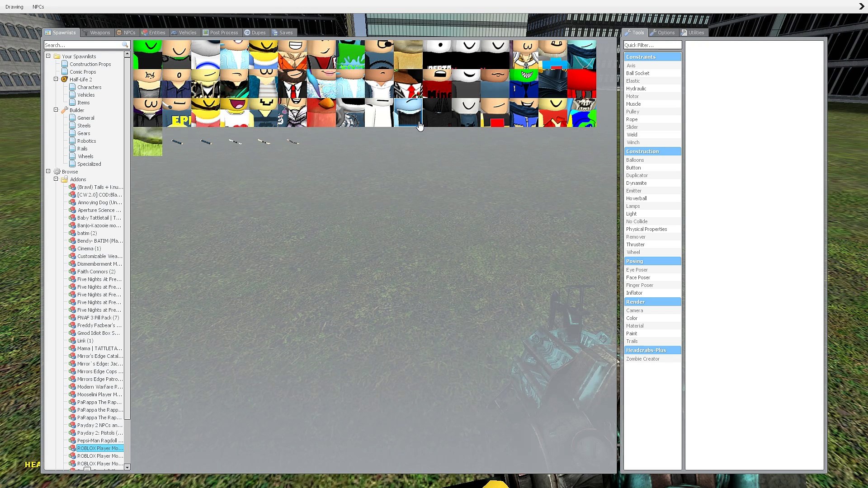Open the NPCs menu in top bar
Screen dimensions: 868x488
pyautogui.click(x=38, y=7)
